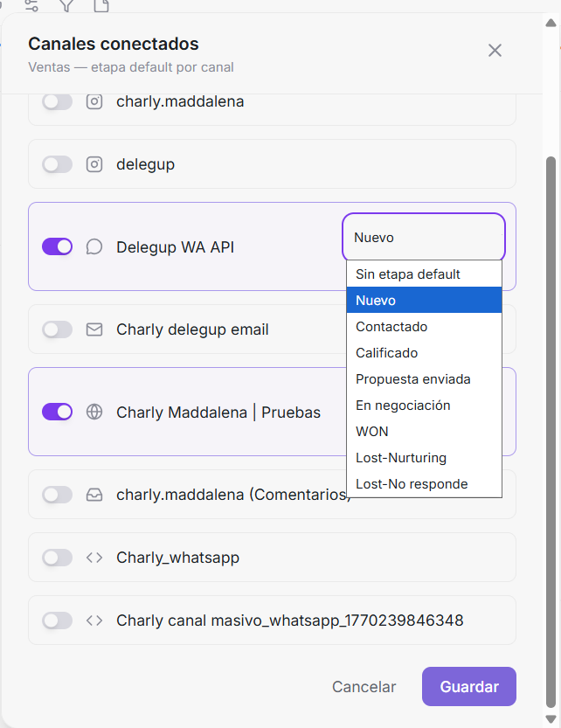The width and height of the screenshot is (561, 728).
Task: Enable the delegup Instagram channel switch
Action: pos(57,164)
